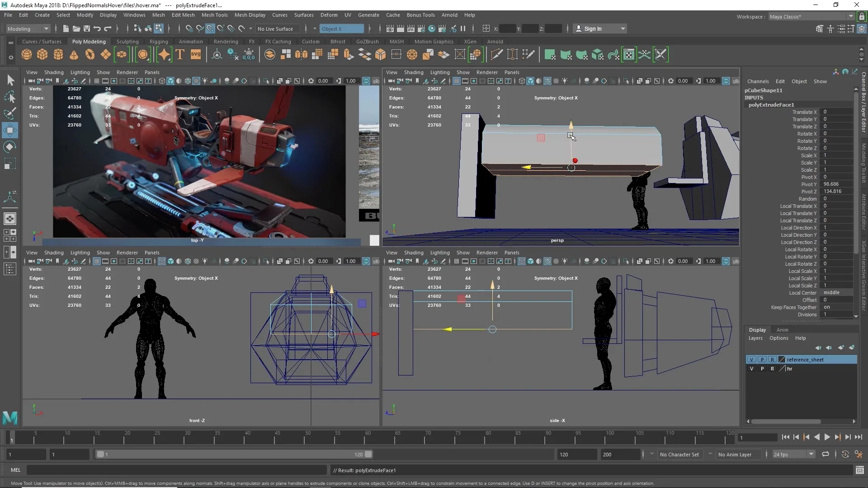Image resolution: width=868 pixels, height=488 pixels.
Task: Toggle the R flag on reference_sheet layer
Action: click(x=772, y=359)
